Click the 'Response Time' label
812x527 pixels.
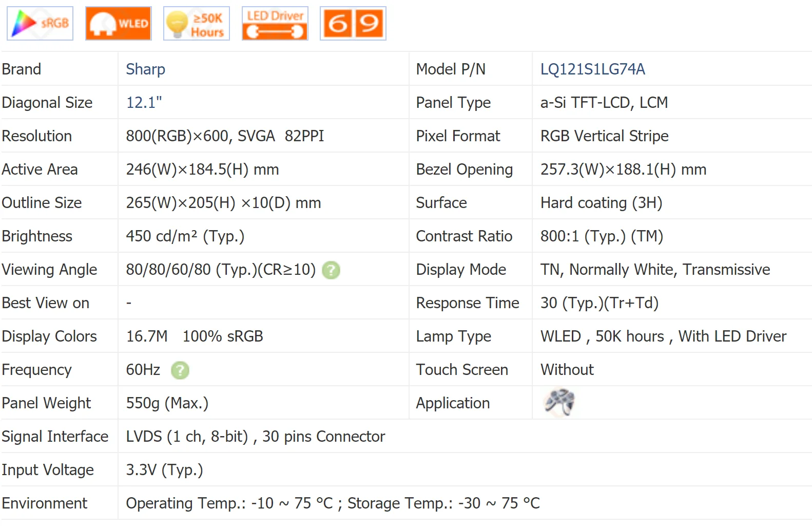(x=468, y=303)
